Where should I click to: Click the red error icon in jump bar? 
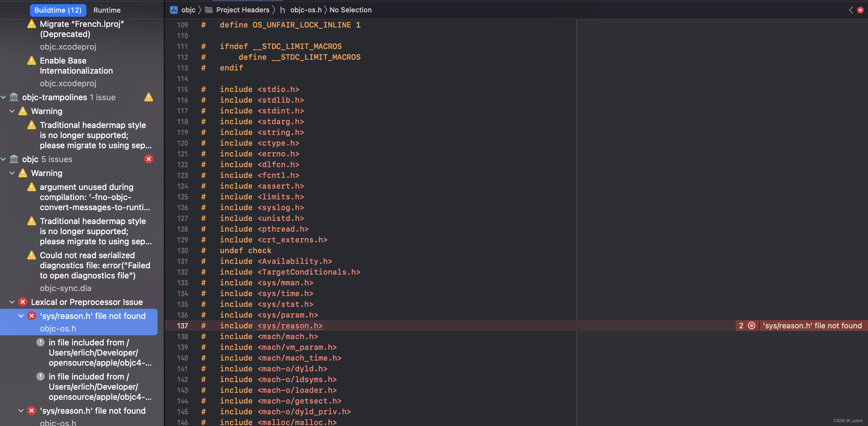pos(860,10)
